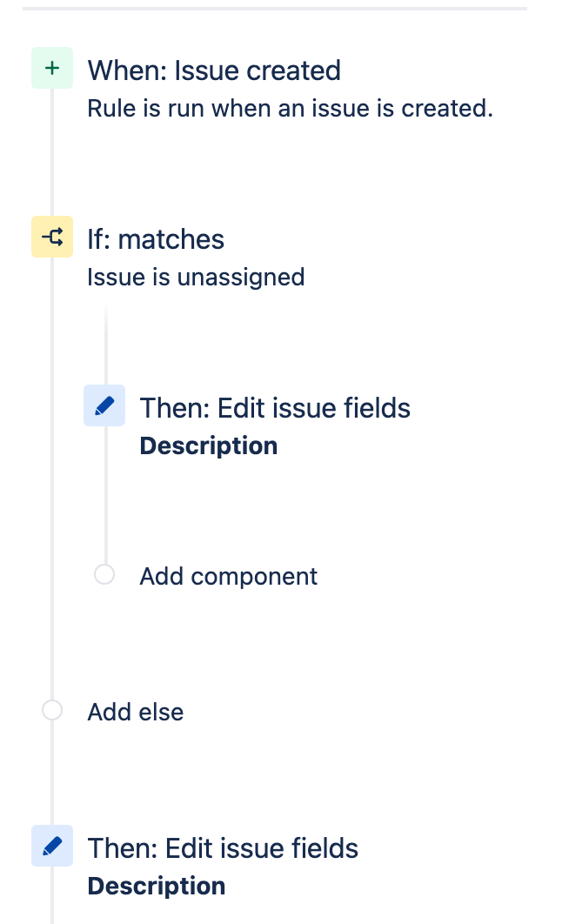569x924 pixels.
Task: Click the nested bold Description field label
Action: (x=209, y=446)
